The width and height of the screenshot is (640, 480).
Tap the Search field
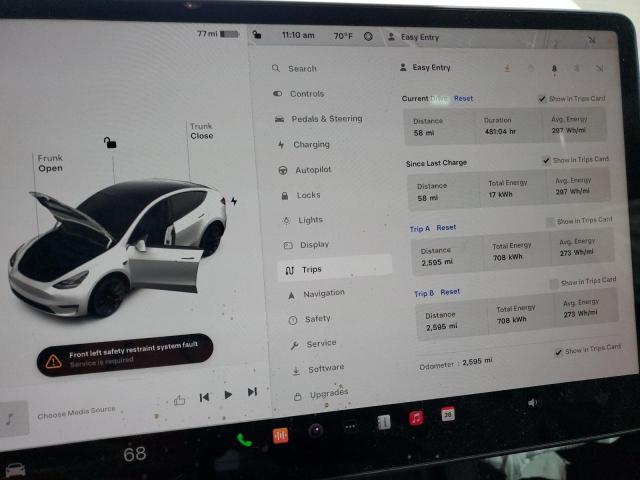302,69
